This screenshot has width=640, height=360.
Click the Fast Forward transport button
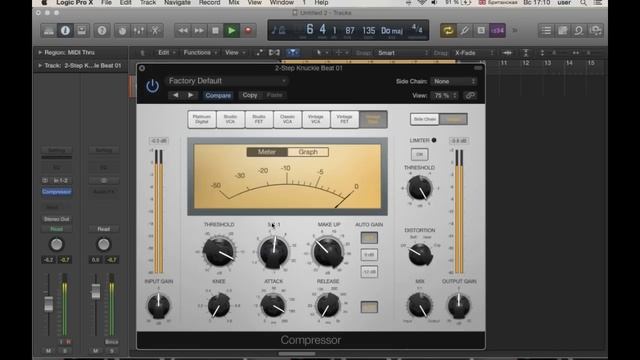[199, 31]
